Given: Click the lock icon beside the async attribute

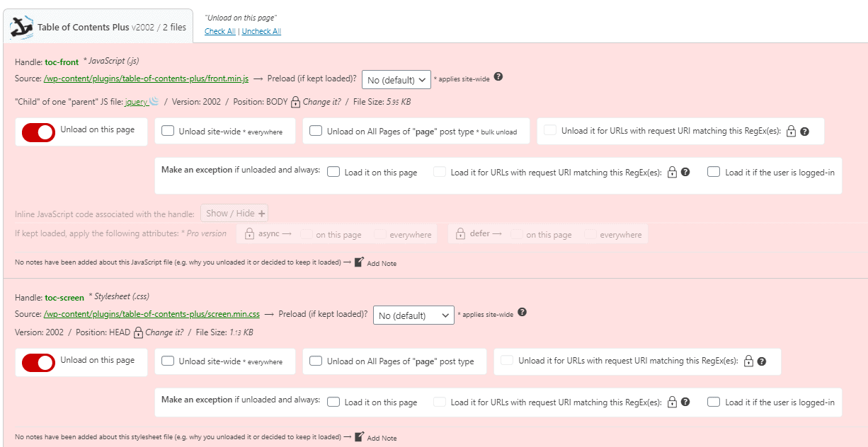Looking at the screenshot, I should tap(250, 234).
